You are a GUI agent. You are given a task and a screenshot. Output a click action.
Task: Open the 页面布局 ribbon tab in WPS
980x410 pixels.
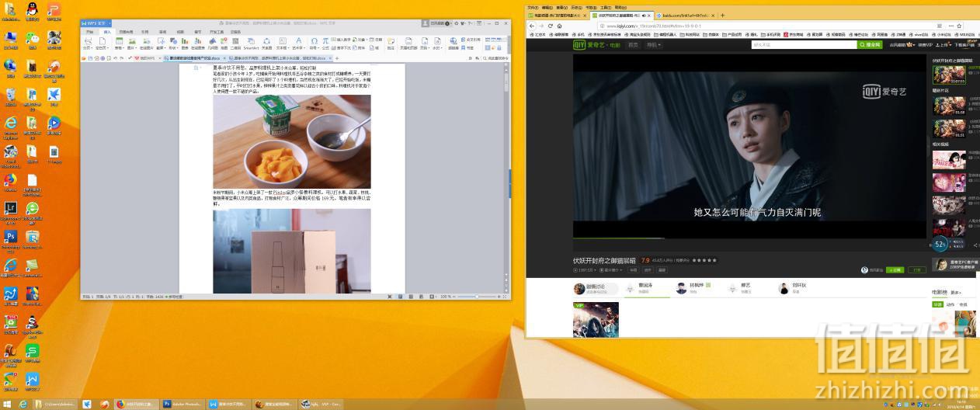[125, 32]
